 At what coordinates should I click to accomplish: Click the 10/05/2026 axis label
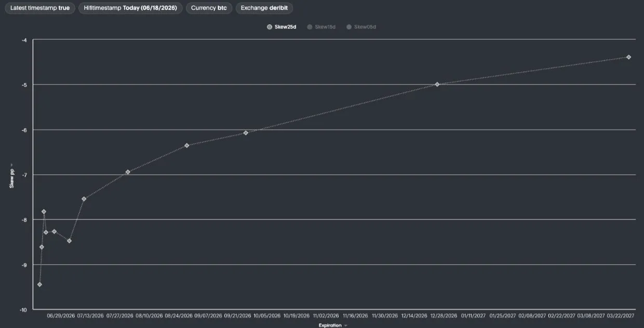tap(267, 316)
